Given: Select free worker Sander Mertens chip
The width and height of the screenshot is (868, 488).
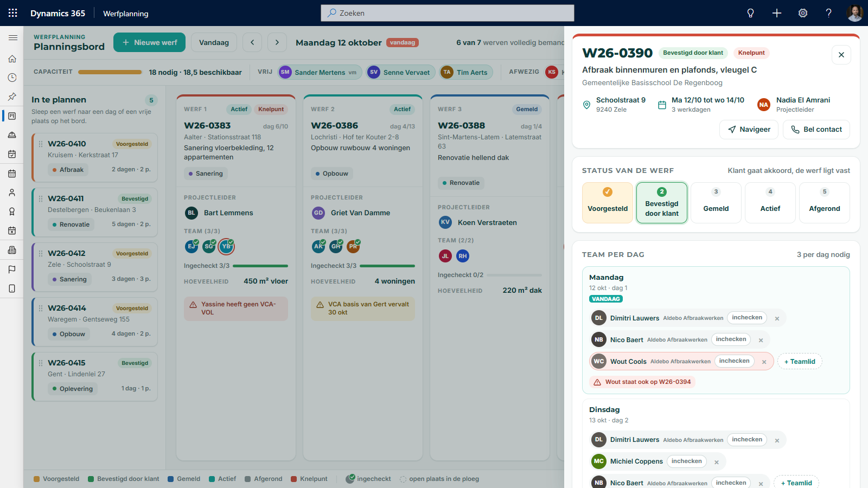Looking at the screenshot, I should point(320,72).
